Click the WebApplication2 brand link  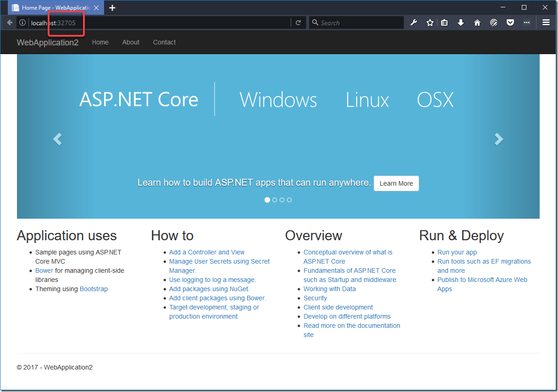[x=48, y=42]
